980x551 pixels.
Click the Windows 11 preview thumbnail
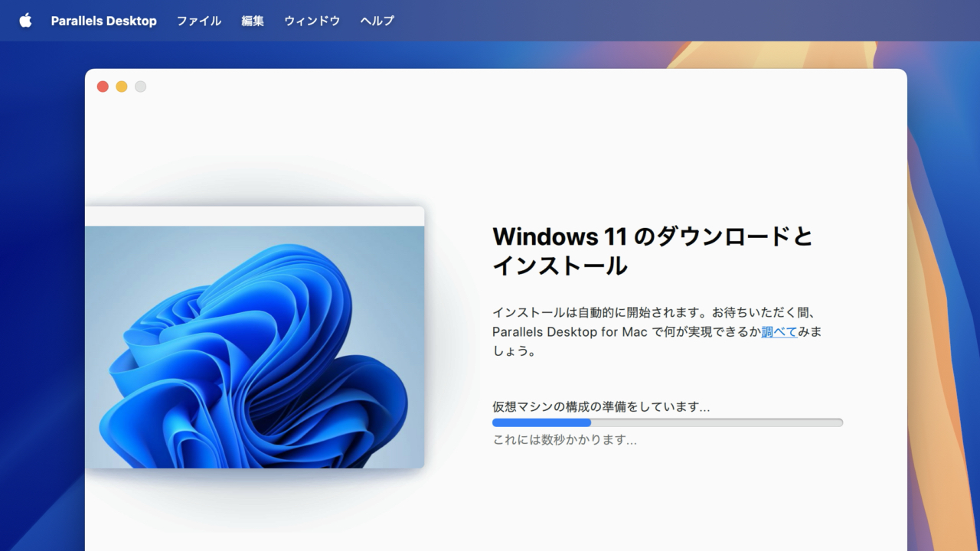254,337
